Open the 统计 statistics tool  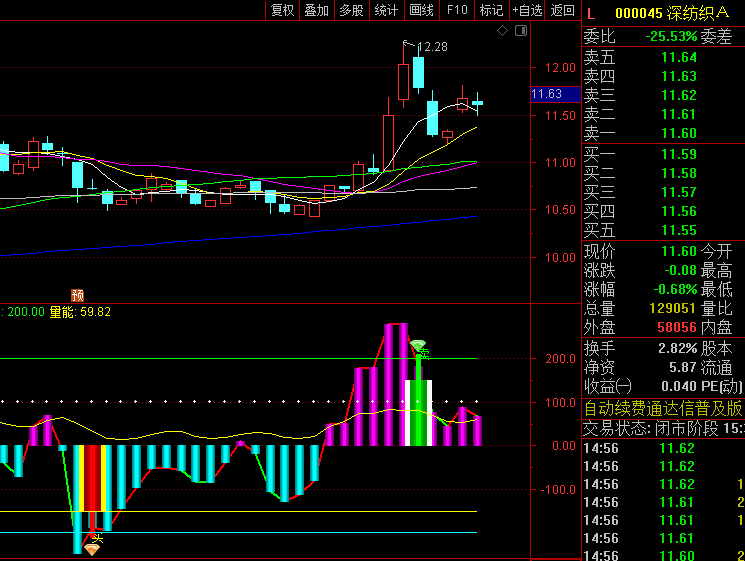point(386,10)
